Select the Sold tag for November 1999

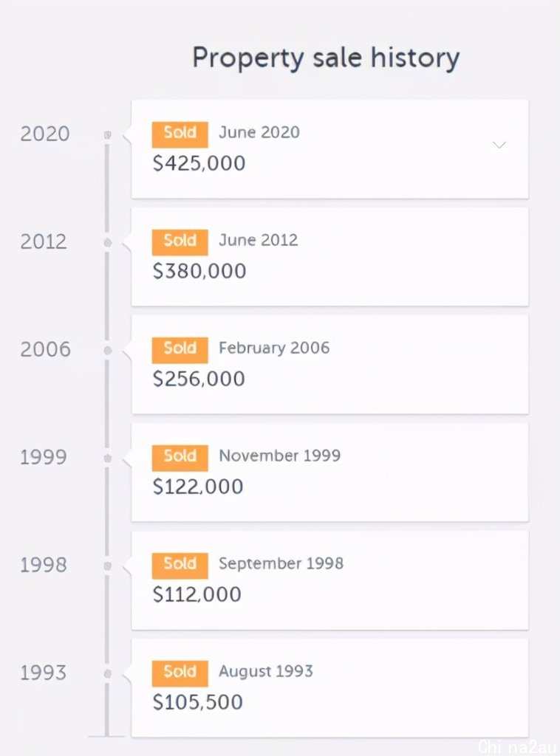tap(180, 458)
